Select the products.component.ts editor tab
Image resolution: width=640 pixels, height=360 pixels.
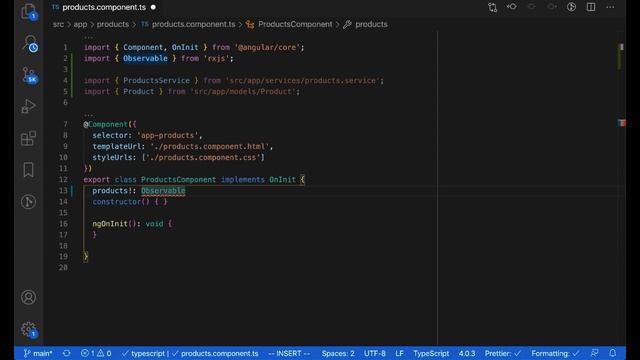[104, 7]
